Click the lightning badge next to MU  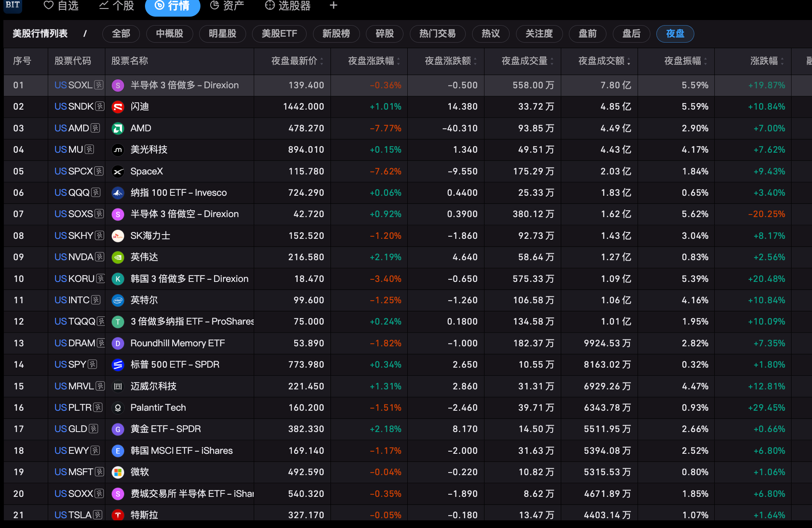pos(89,149)
